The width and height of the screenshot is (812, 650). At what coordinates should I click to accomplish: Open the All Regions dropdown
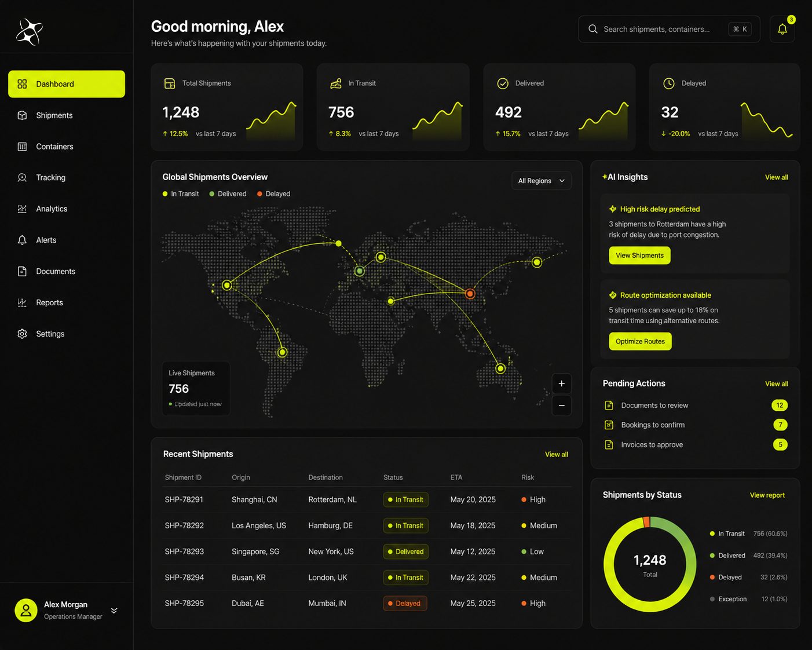point(542,181)
